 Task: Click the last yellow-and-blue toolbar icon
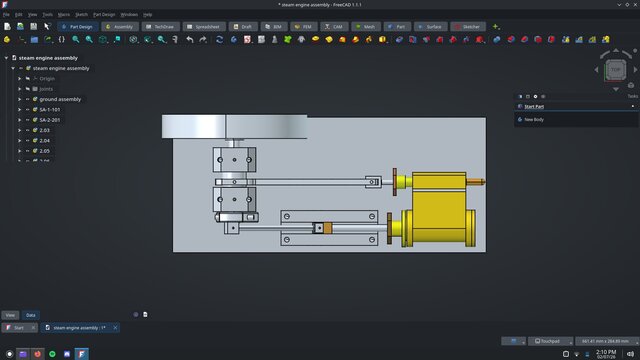click(x=606, y=40)
